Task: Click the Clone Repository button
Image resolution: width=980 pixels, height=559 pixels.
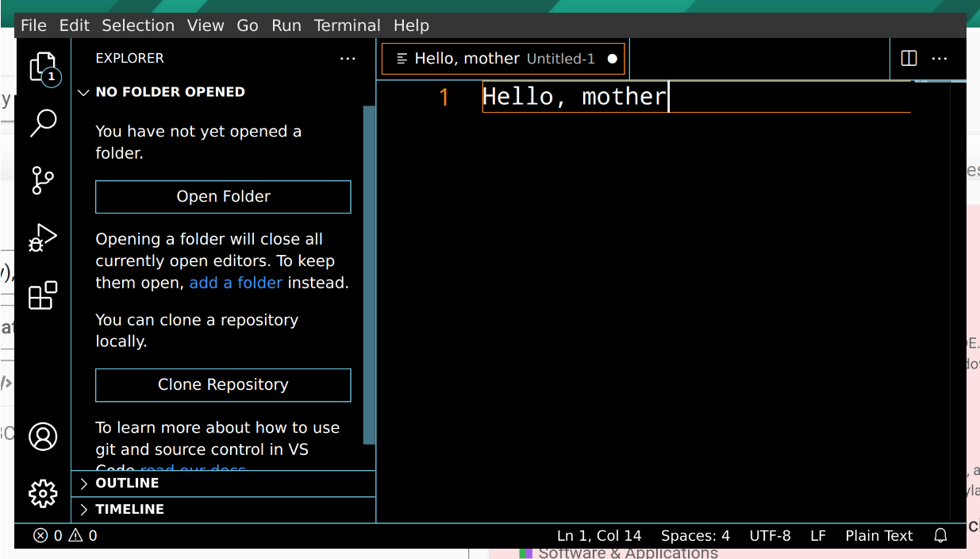Action: tap(223, 385)
